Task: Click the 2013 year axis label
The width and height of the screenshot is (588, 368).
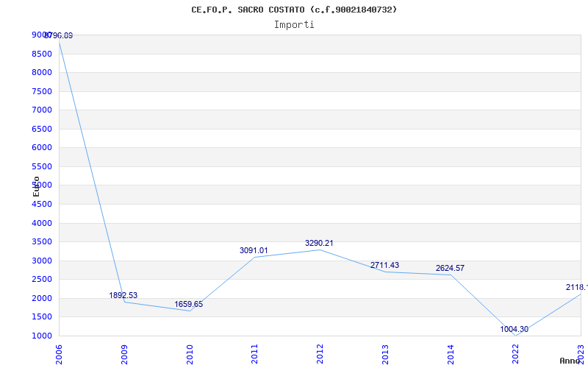Action: 385,355
